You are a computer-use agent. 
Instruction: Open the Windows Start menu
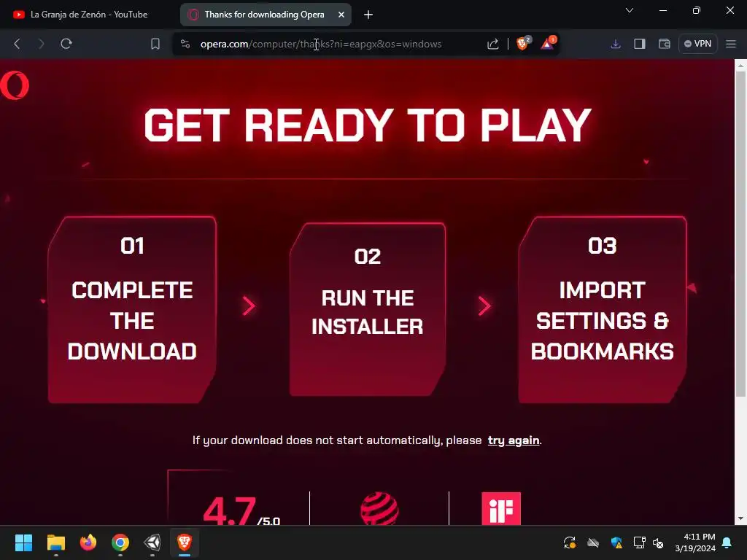click(23, 542)
